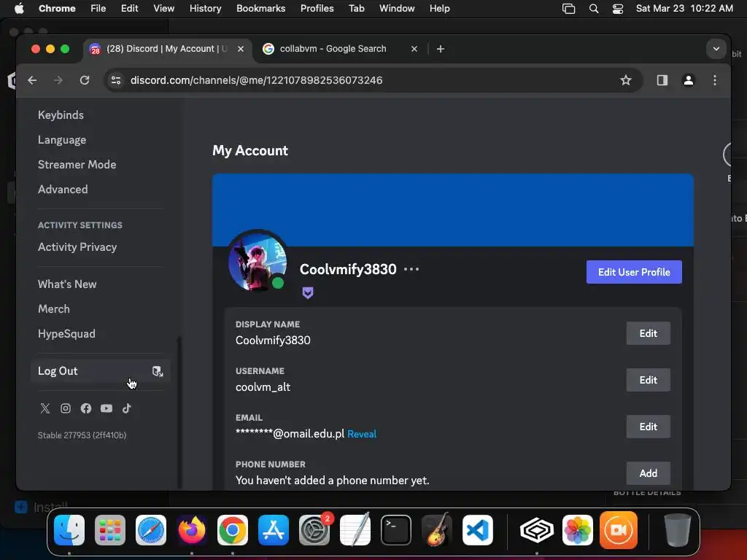The image size is (747, 560).
Task: Open TextEdit from the Dock
Action: [x=355, y=530]
